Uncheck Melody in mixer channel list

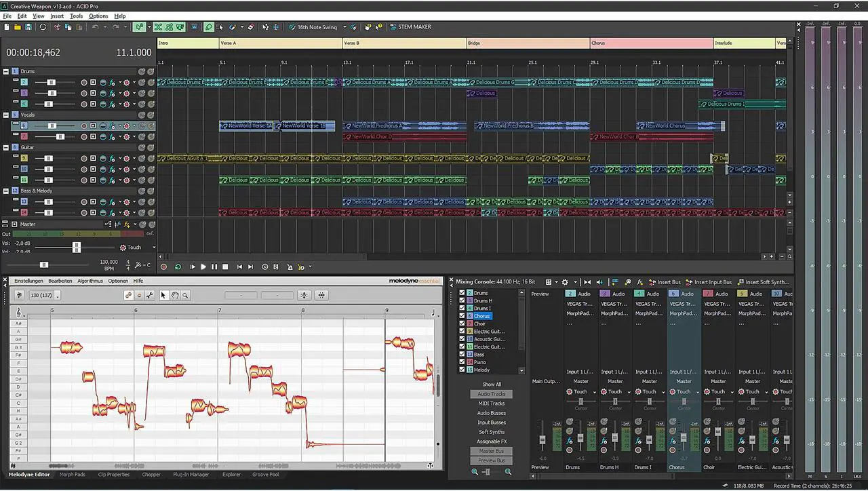(x=462, y=370)
